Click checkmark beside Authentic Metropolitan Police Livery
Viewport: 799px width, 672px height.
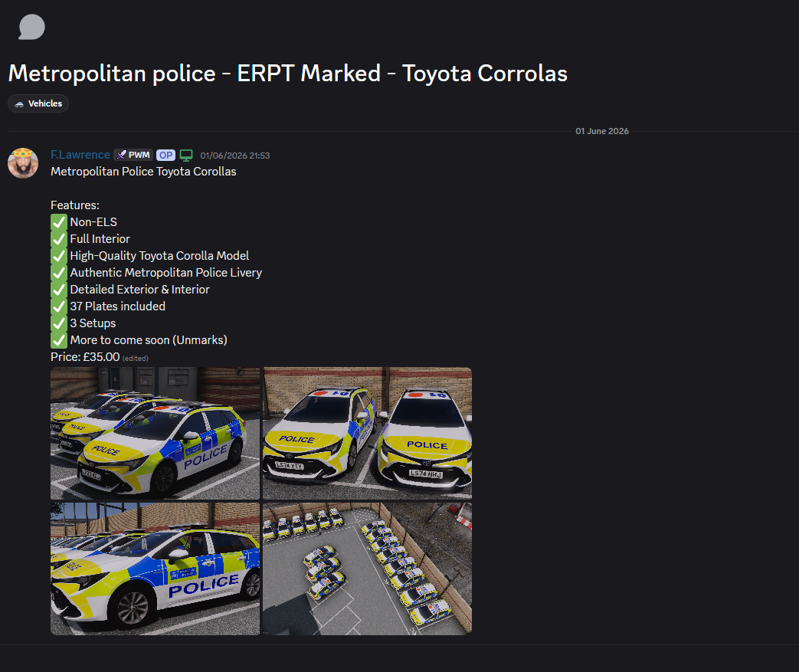tap(59, 273)
